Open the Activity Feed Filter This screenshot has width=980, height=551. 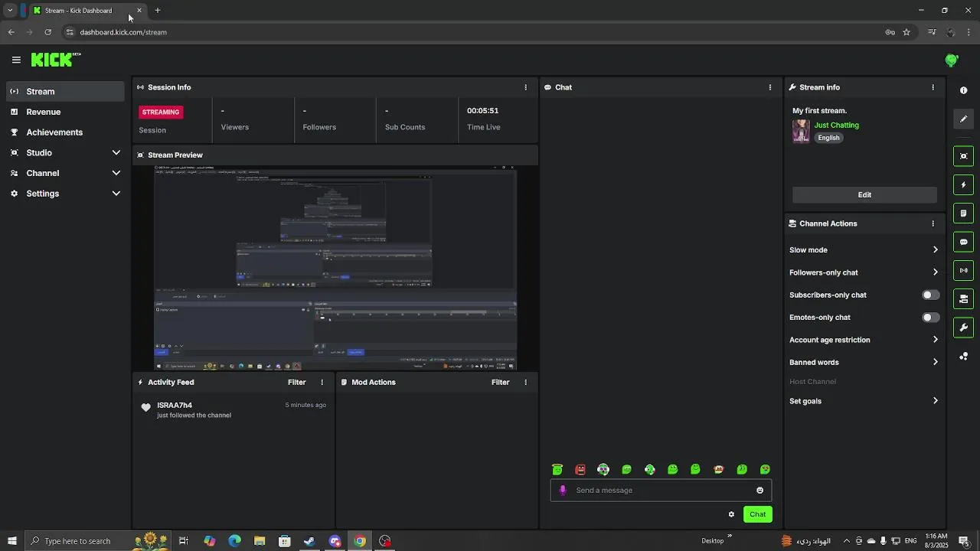click(296, 382)
